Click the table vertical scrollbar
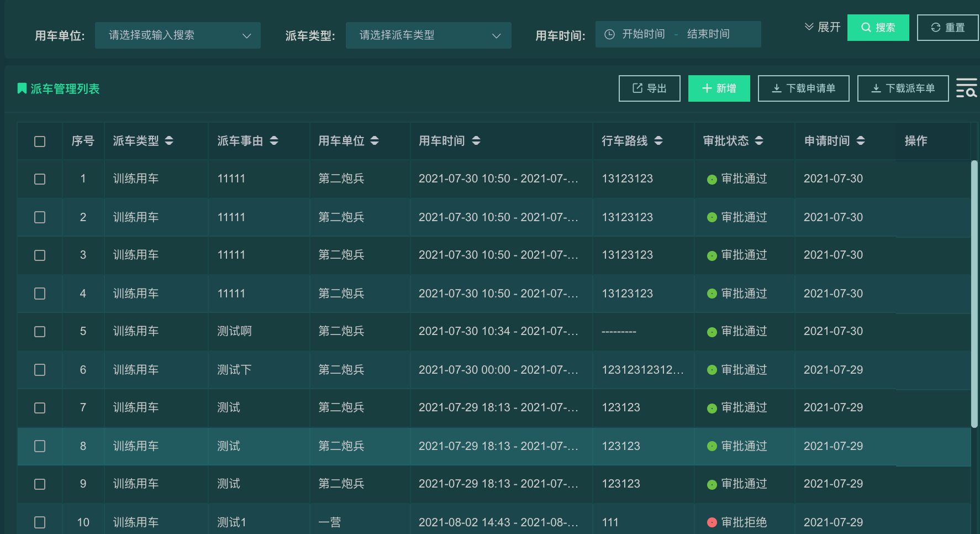 point(974,294)
